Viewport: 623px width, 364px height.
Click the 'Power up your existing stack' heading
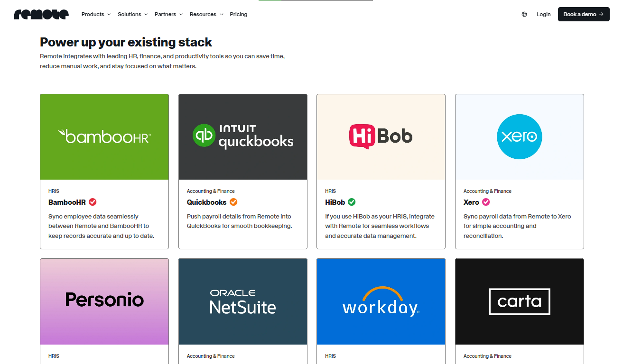click(126, 42)
